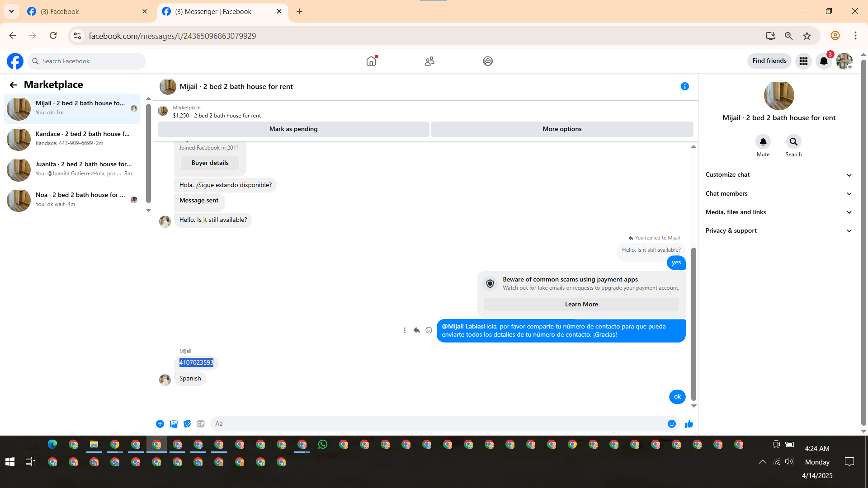868x488 pixels.
Task: Attach a photo using the image icon
Action: 174,424
